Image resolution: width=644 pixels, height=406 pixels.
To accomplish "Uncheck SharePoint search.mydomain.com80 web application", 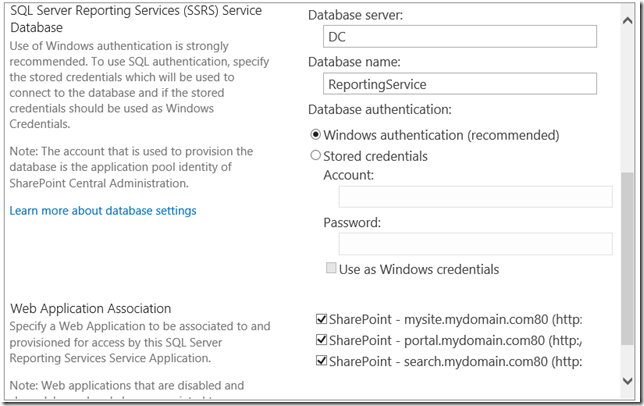I will (x=321, y=360).
